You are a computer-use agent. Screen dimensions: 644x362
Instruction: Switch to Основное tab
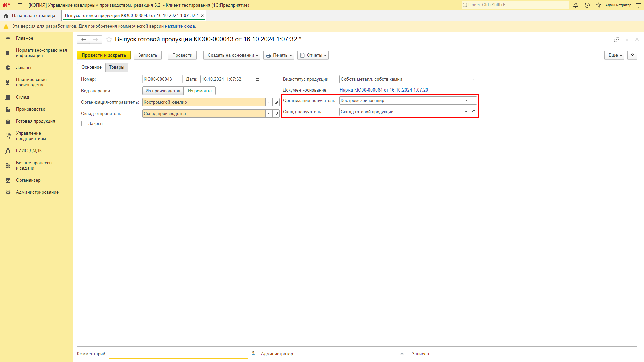91,67
